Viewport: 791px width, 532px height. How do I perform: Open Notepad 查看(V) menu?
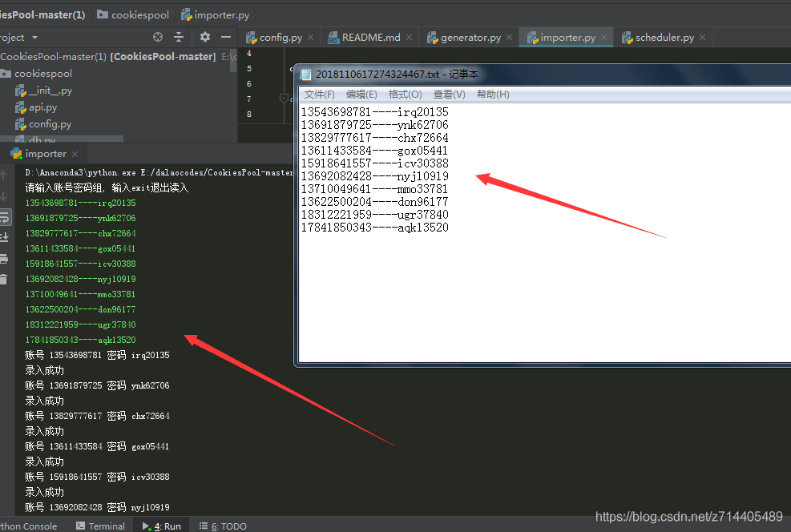[x=449, y=95]
